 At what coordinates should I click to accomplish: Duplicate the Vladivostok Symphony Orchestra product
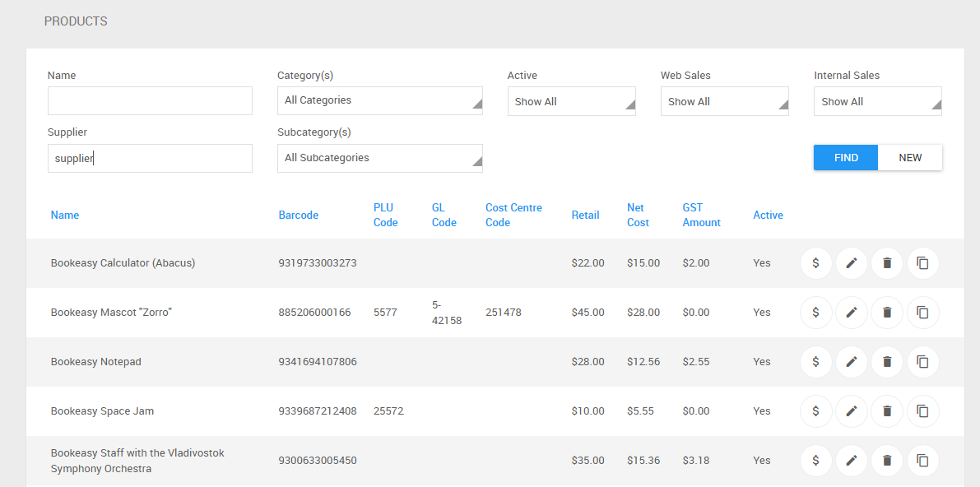pos(923,461)
